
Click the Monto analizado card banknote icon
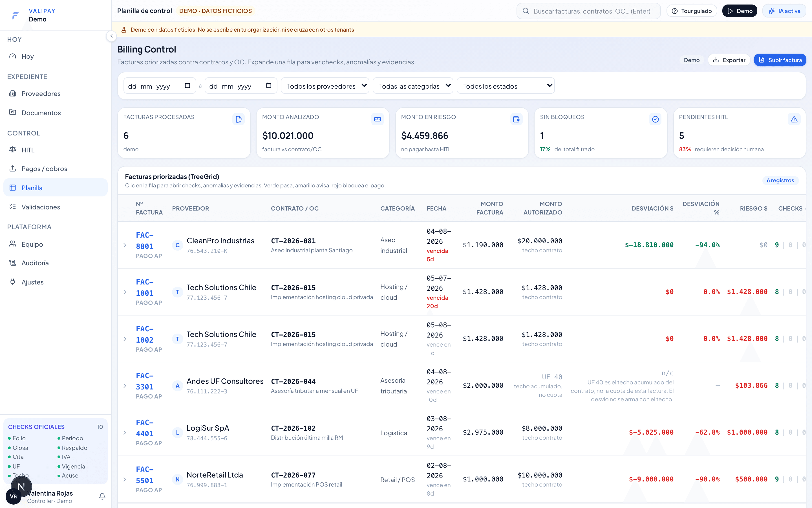coord(378,119)
